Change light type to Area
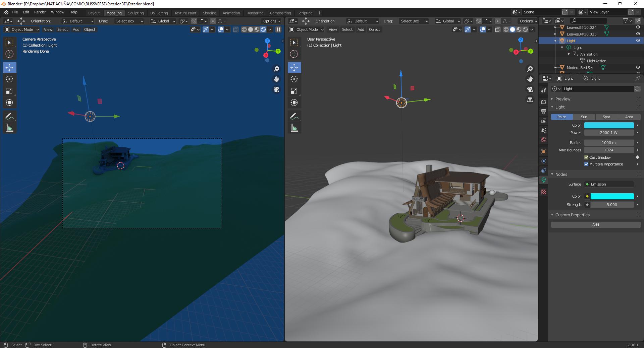This screenshot has height=348, width=644. tap(629, 117)
